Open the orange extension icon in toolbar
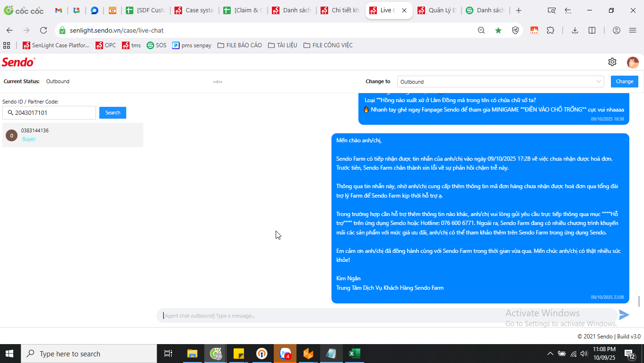 click(534, 30)
